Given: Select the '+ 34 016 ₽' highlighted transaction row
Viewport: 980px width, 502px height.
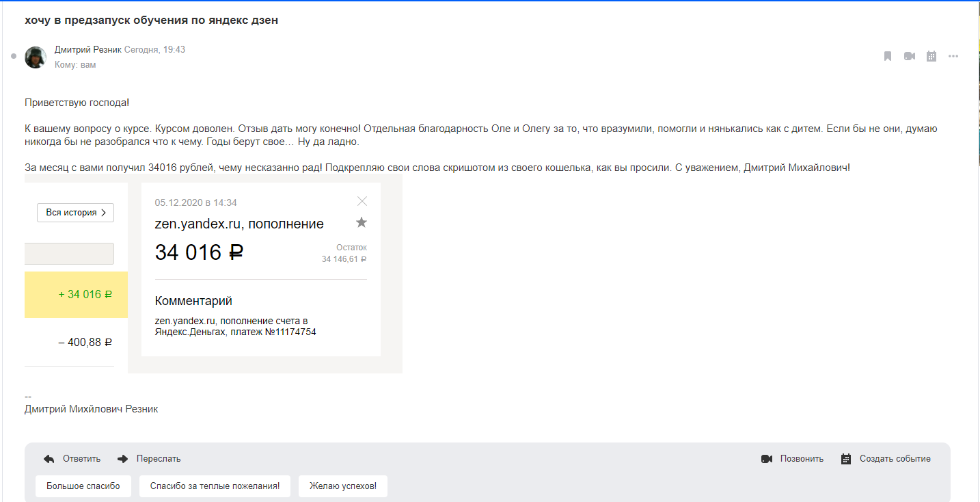Looking at the screenshot, I should click(x=76, y=295).
